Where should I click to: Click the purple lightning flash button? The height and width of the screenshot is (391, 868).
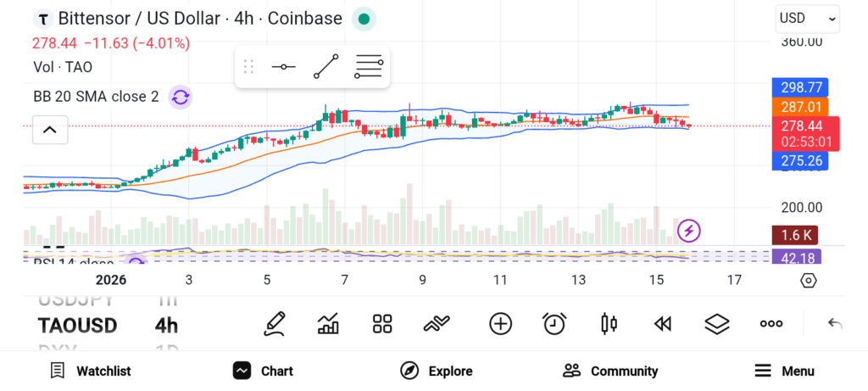(x=689, y=230)
